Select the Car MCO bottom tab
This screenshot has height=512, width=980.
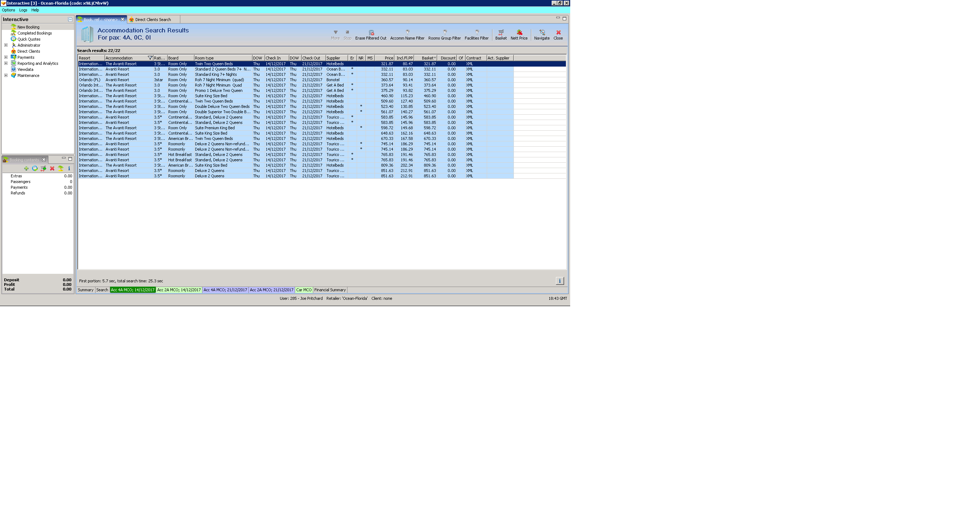coord(304,290)
